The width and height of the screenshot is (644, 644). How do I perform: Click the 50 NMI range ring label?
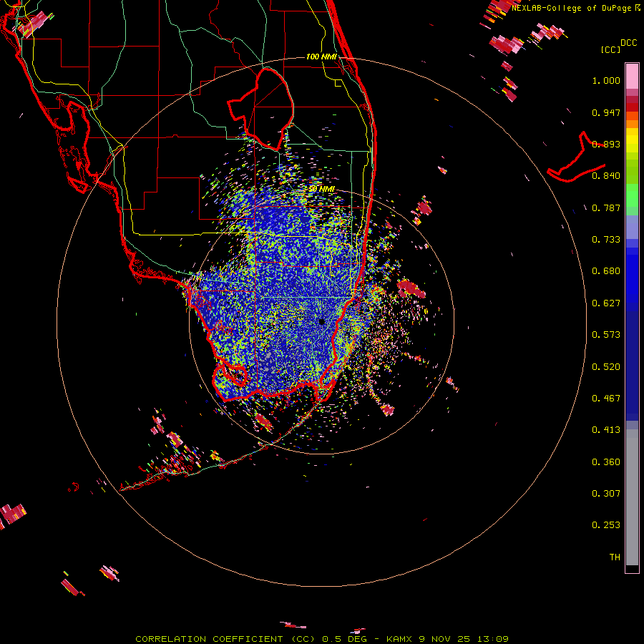321,189
